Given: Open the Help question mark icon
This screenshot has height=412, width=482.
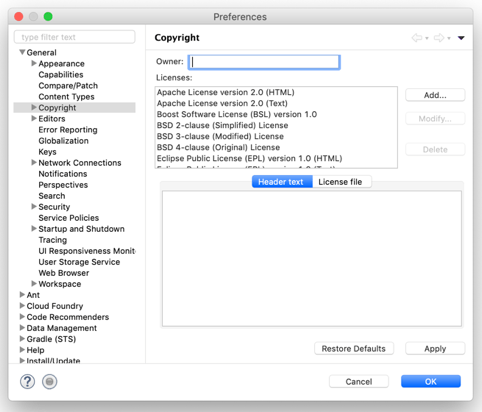Looking at the screenshot, I should coord(27,381).
